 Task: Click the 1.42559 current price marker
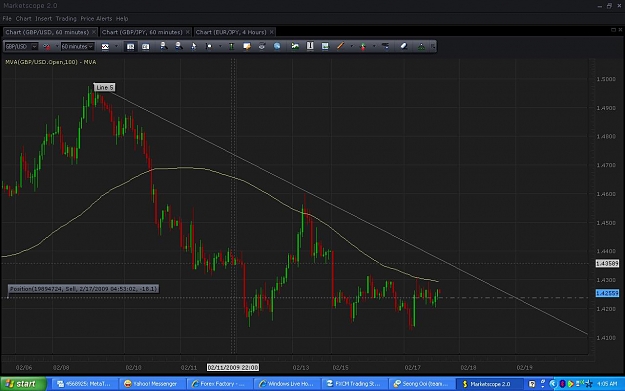point(607,293)
